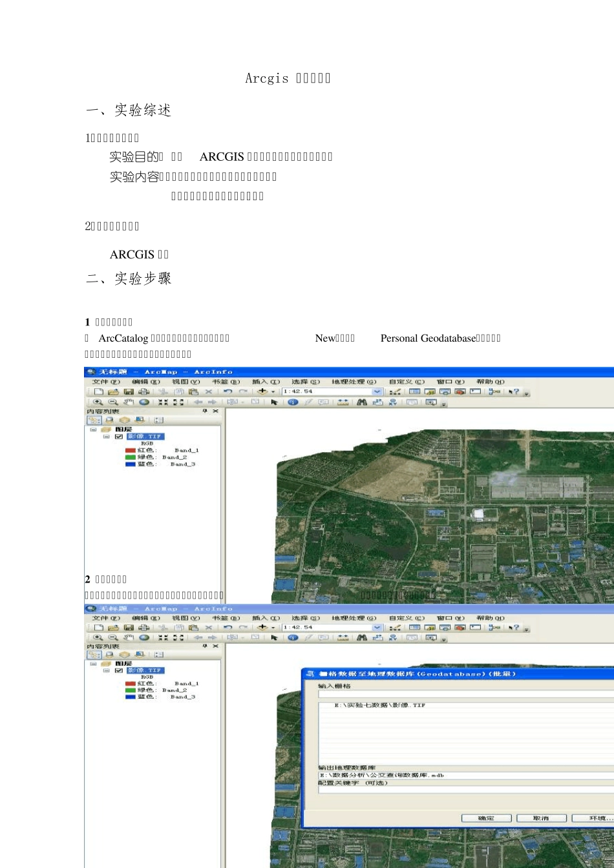The width and height of the screenshot is (614, 868).
Task: Open 视图 menu in first ArcMap window
Action: [x=186, y=382]
